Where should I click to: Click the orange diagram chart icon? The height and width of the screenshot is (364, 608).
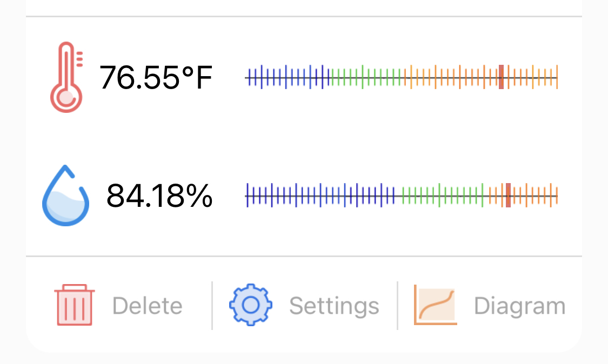tap(436, 305)
